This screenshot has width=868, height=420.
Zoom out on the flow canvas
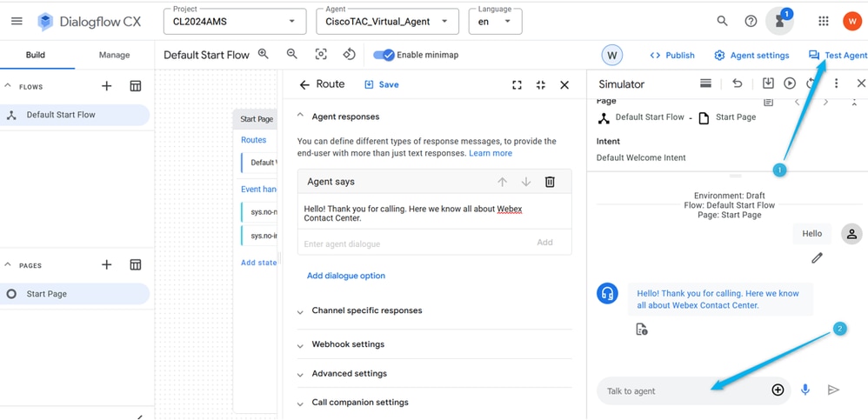[x=291, y=54]
